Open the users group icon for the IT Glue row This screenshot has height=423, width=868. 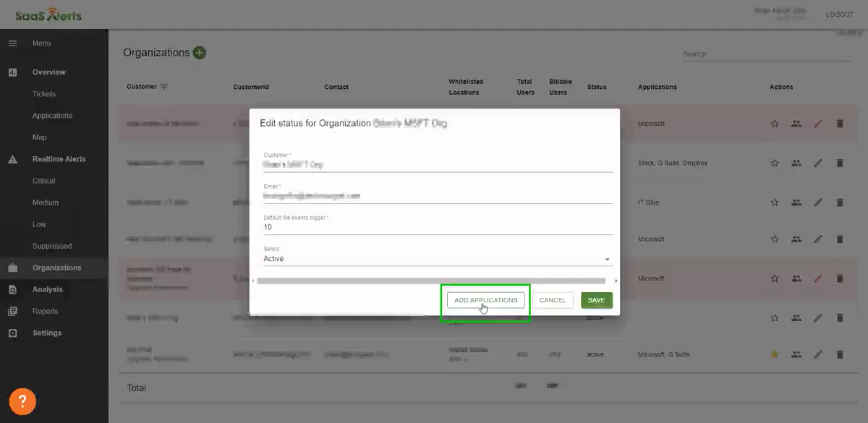pyautogui.click(x=796, y=202)
